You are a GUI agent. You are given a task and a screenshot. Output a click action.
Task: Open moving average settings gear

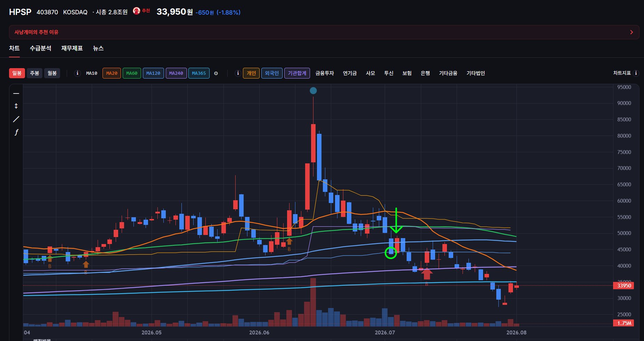[x=216, y=73]
